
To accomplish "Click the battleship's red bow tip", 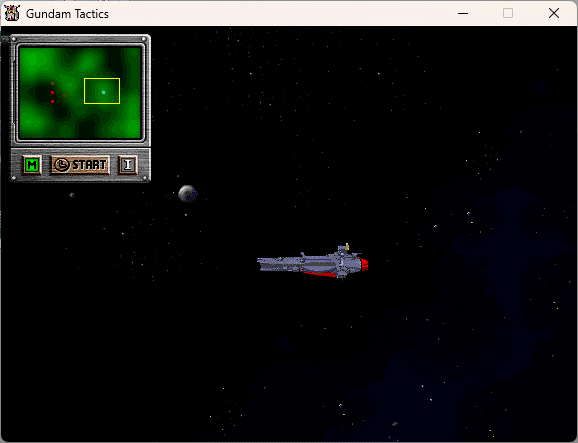I will pos(364,264).
